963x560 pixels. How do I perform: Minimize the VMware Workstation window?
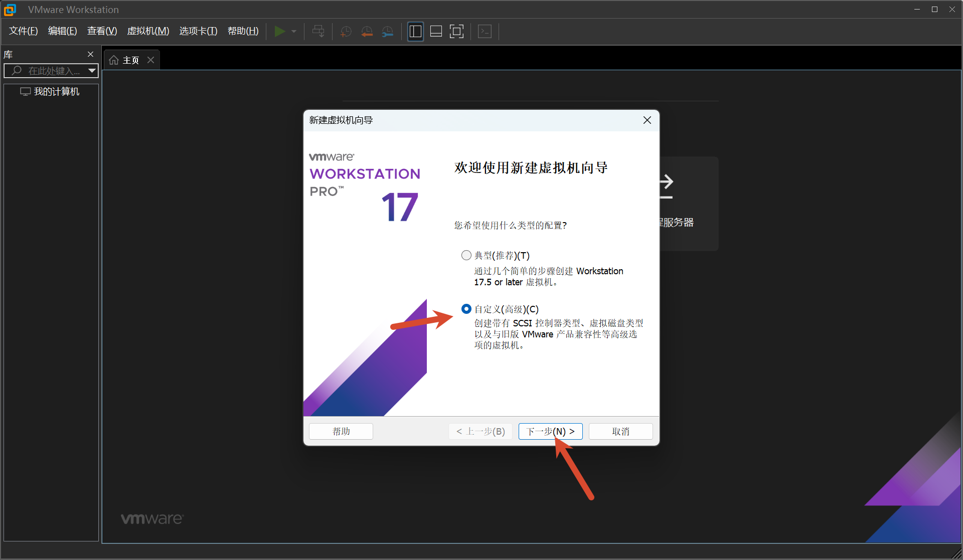pos(917,10)
